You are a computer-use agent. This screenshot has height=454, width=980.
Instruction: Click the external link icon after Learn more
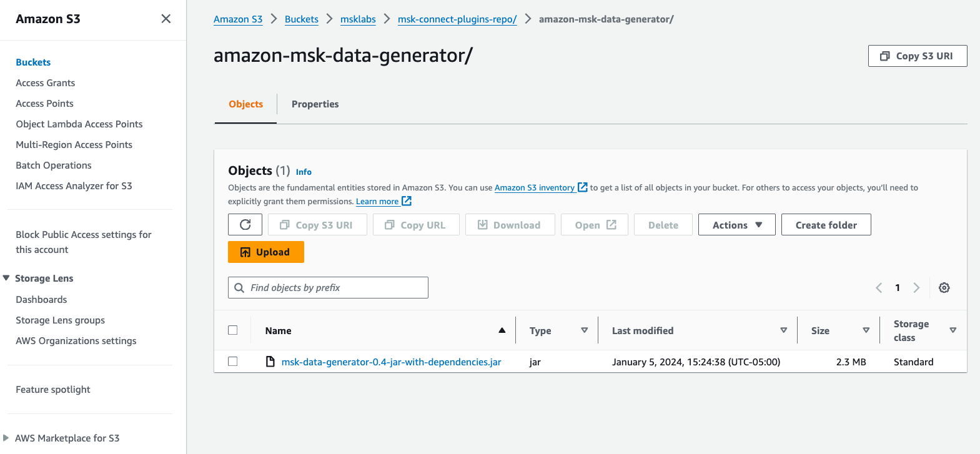point(407,201)
